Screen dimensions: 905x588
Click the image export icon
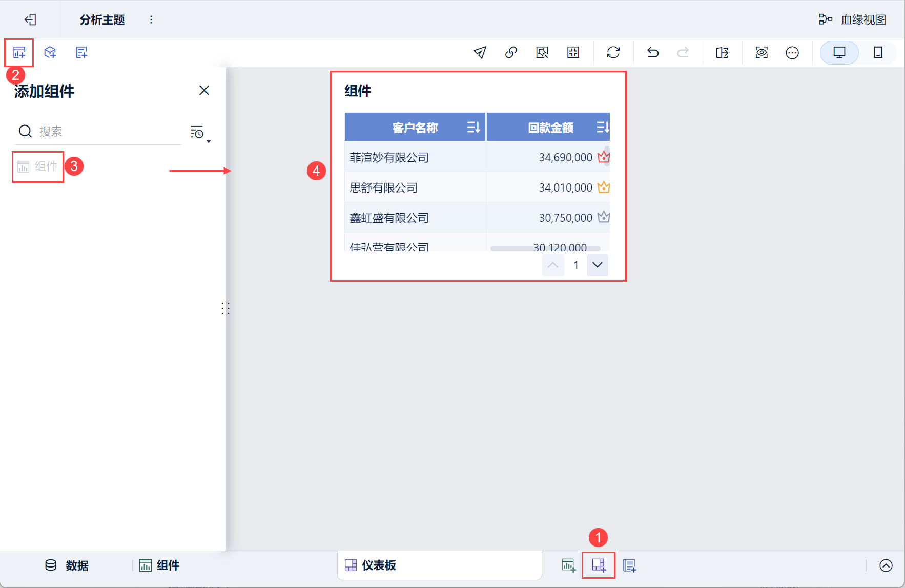542,52
